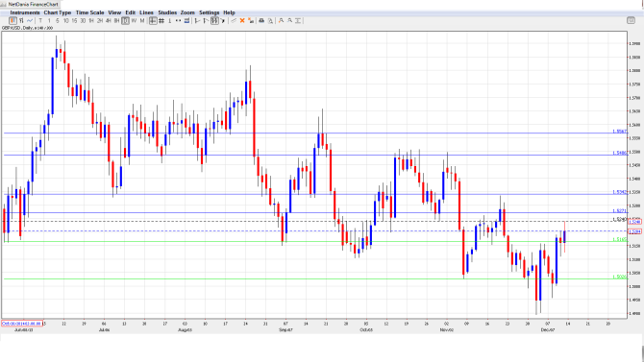
Task: Open the View menu
Action: point(114,12)
